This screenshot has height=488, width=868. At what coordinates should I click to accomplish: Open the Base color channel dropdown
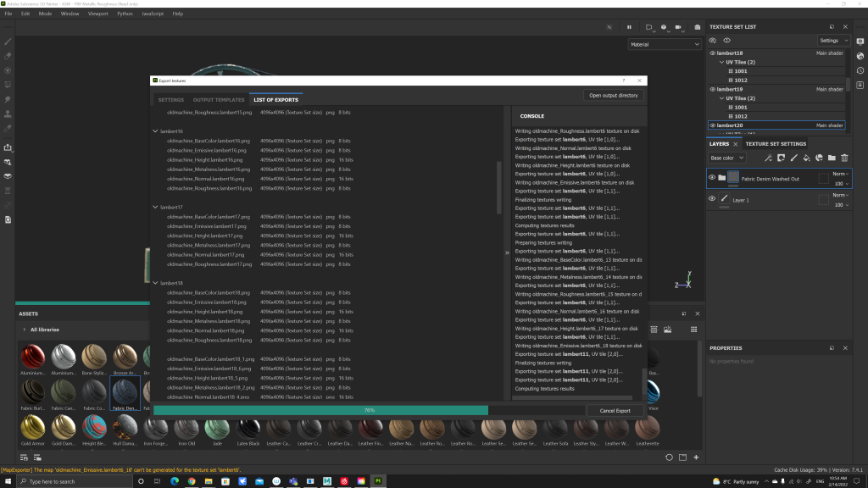click(727, 158)
